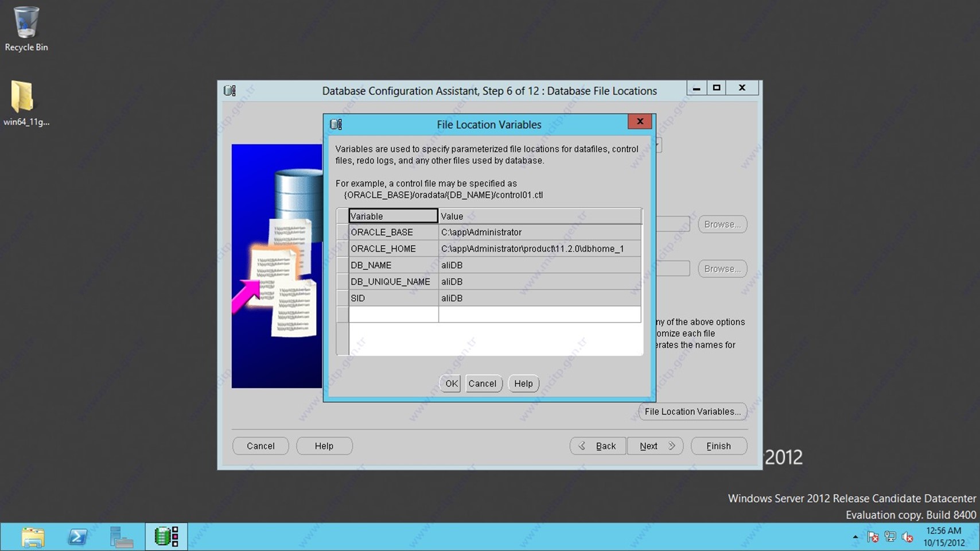Open the network tray icon
The image size is (980, 551).
coord(890,537)
